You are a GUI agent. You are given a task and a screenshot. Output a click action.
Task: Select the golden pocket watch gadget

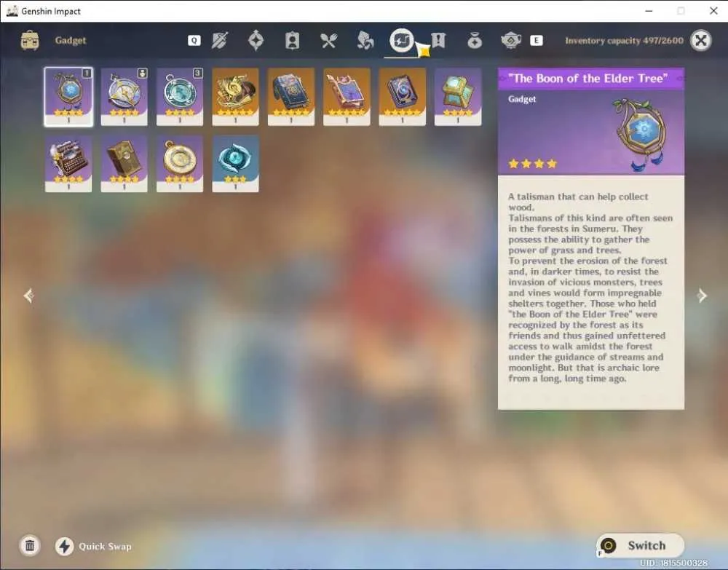[180, 163]
